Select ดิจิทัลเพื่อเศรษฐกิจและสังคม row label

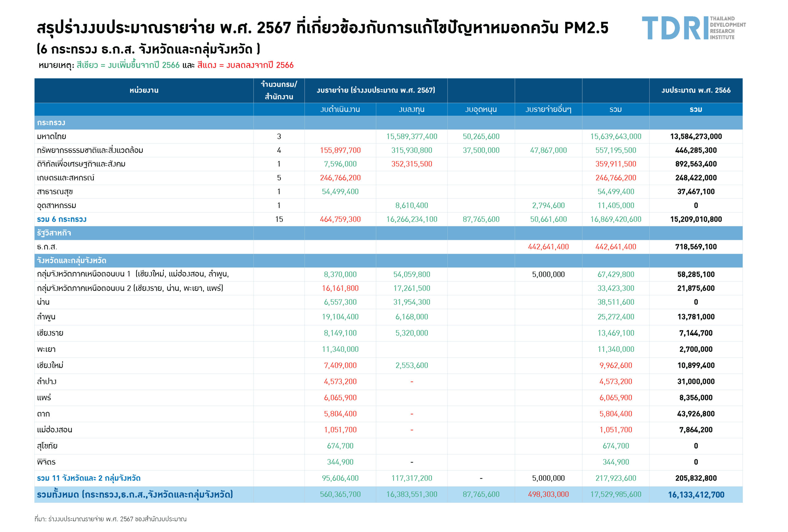click(x=81, y=164)
